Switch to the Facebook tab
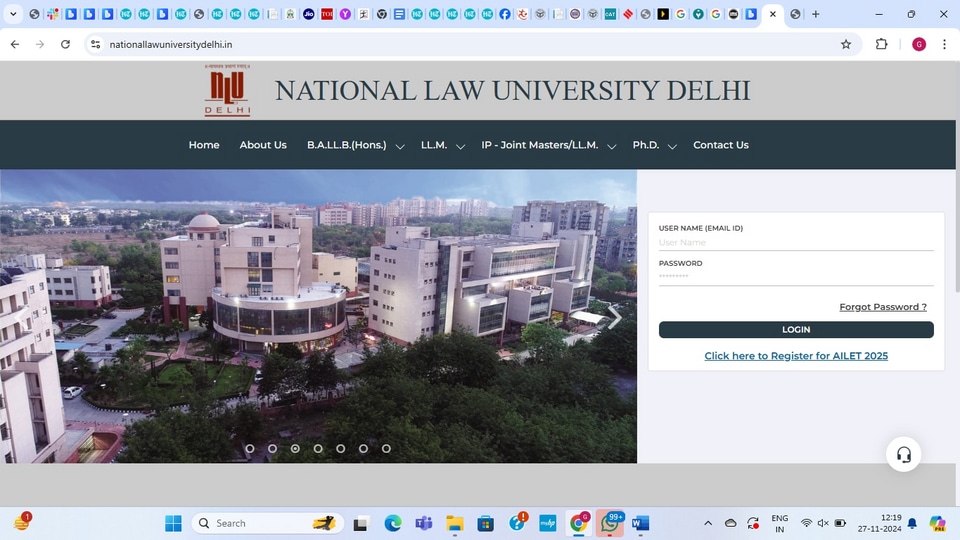 tap(504, 14)
